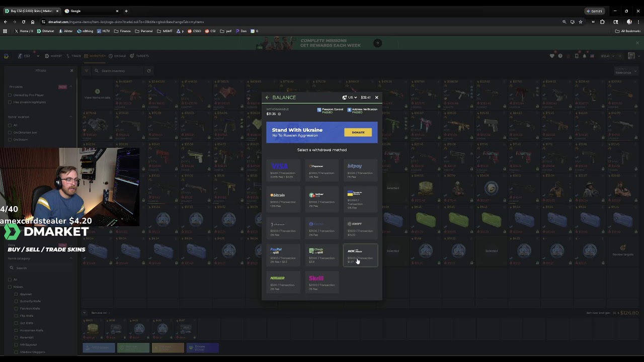644x362 pixels.
Task: Open the Finance bookmarks folder
Action: (x=122, y=31)
